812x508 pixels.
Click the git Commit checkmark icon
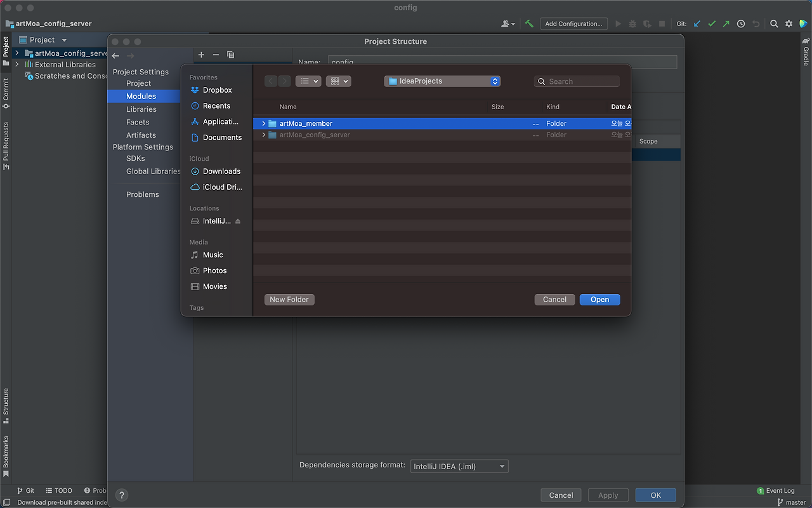click(712, 23)
